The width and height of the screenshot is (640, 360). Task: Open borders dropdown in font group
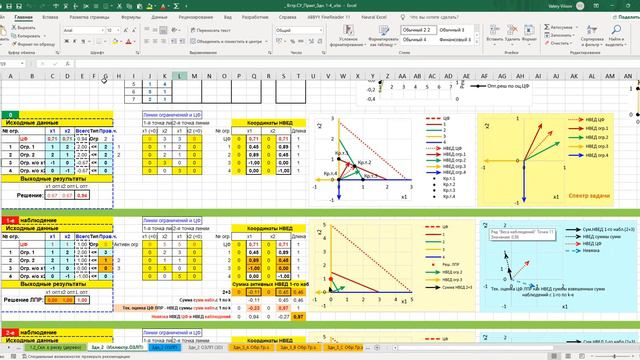(x=104, y=41)
